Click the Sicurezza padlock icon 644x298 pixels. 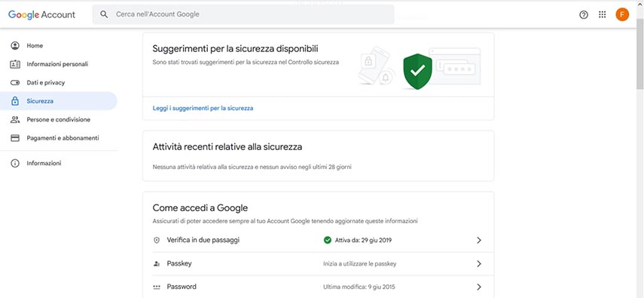tap(15, 101)
